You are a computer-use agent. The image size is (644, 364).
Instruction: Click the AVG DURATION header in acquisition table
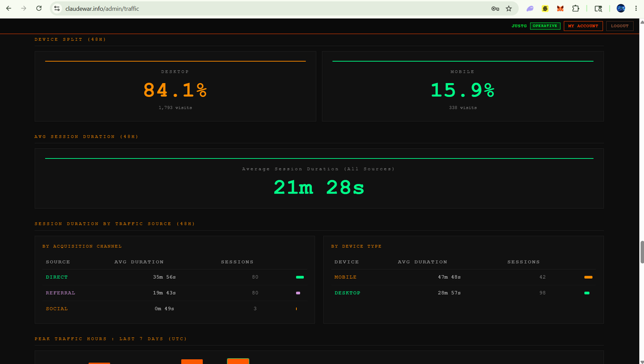139,262
